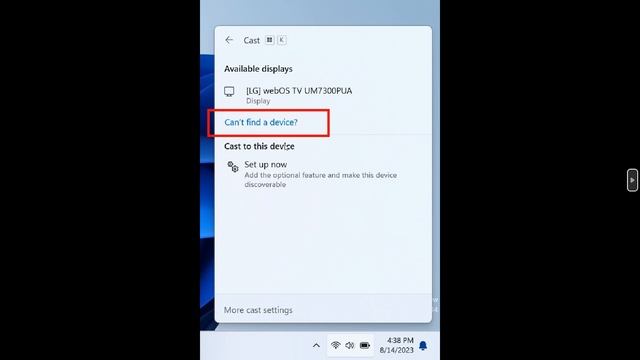Click Set up now to add optional feature
This screenshot has height=360, width=640.
coord(322,174)
